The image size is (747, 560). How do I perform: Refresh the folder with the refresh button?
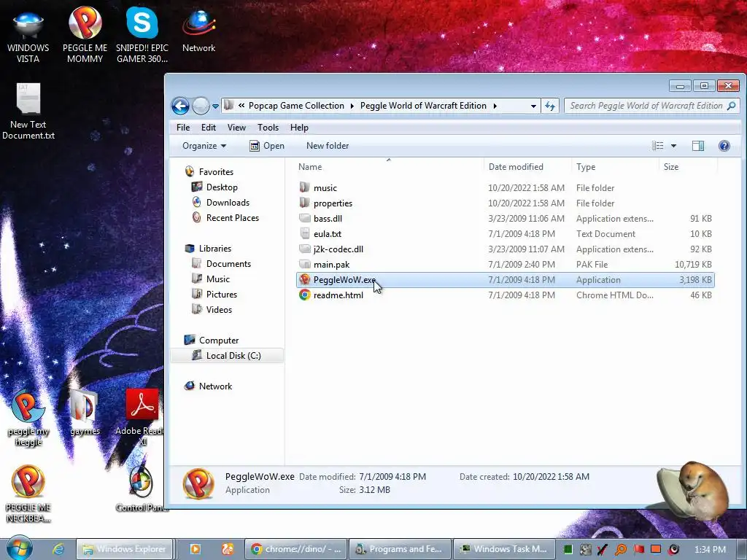[550, 106]
